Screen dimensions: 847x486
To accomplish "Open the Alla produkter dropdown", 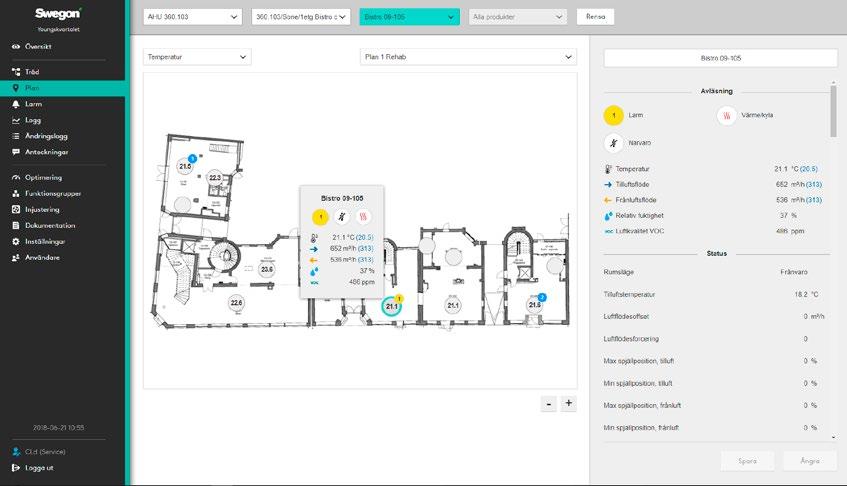I will (x=517, y=17).
